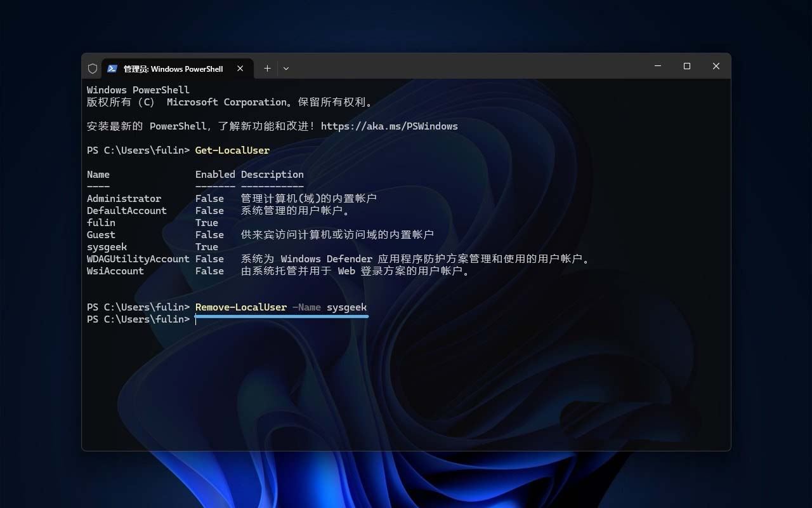Screen dimensions: 812x508
Task: Click the WsiAccount entry in output
Action: [x=115, y=271]
